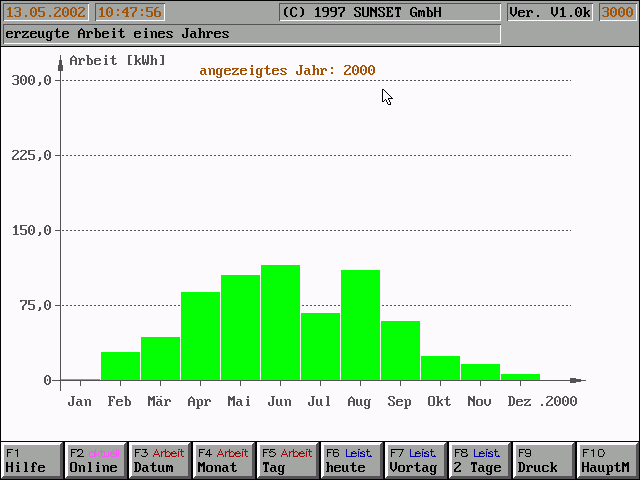Click the date field 13.05.2002
This screenshot has width=640, height=480.
46,12
